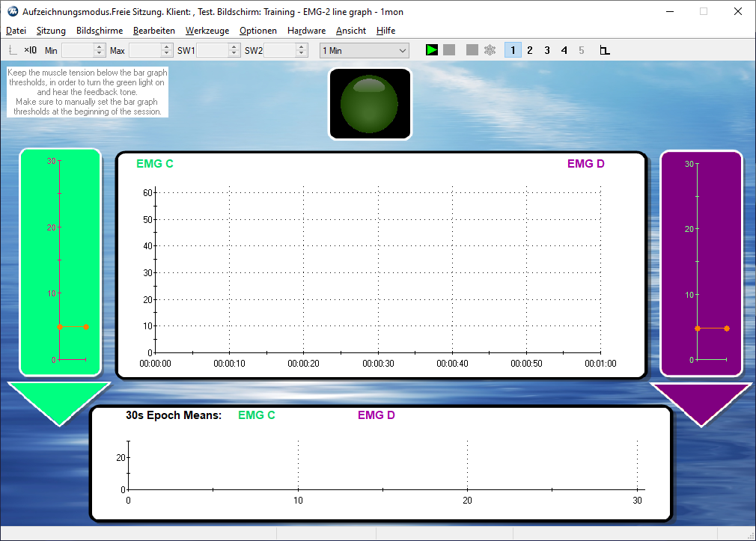Image resolution: width=756 pixels, height=541 pixels.
Task: Click the 00:00:30 time axis label
Action: pyautogui.click(x=378, y=364)
